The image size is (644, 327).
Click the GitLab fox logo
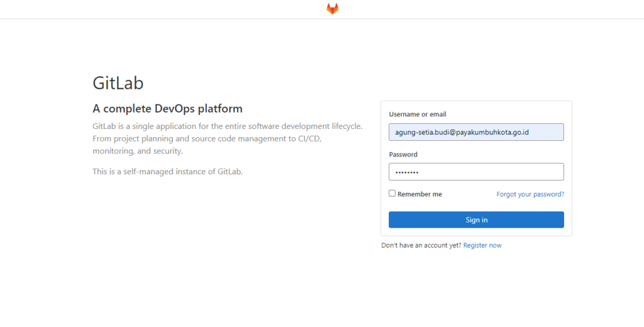[x=332, y=9]
